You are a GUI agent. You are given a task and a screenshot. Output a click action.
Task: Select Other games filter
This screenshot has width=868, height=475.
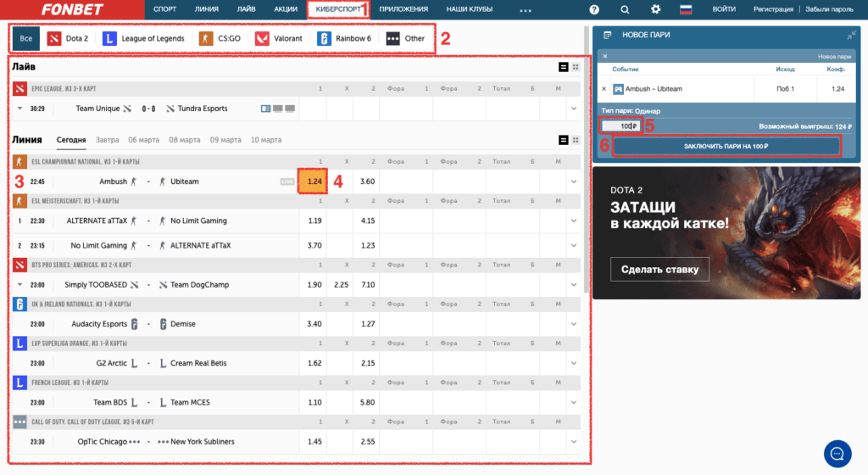405,38
